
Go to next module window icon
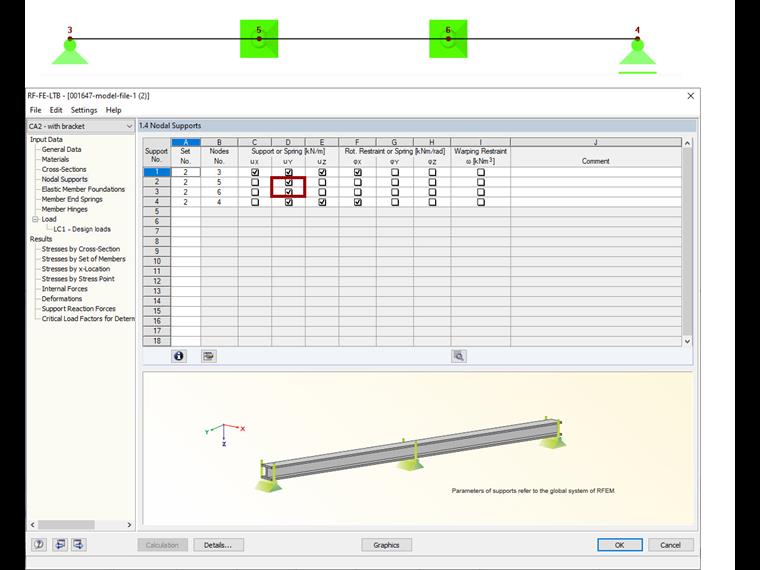pyautogui.click(x=78, y=544)
